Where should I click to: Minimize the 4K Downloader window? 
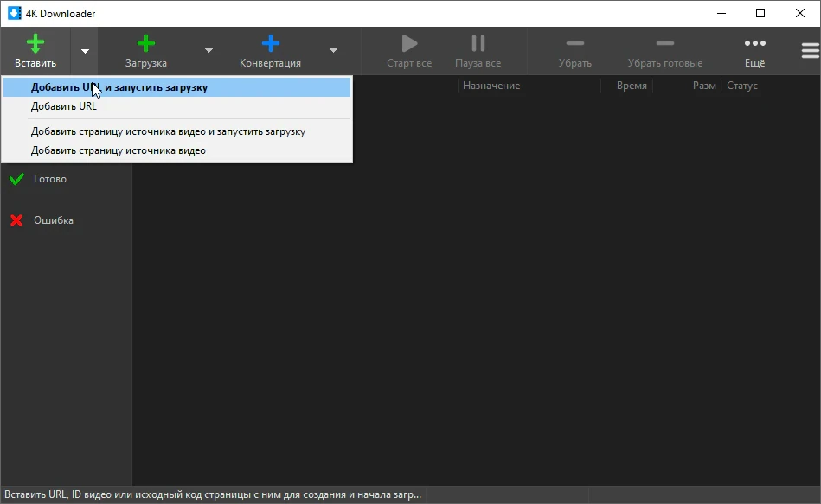[722, 13]
